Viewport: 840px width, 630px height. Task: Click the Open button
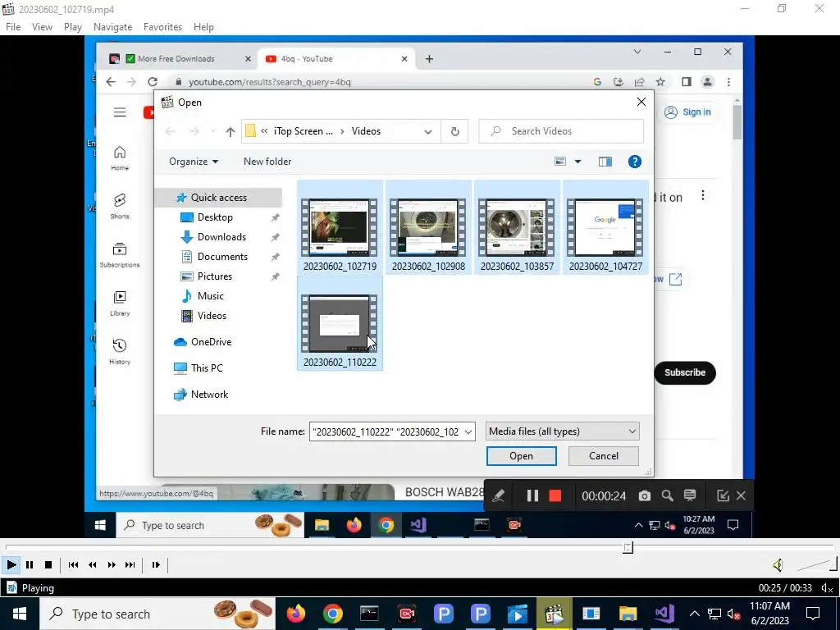tap(521, 456)
